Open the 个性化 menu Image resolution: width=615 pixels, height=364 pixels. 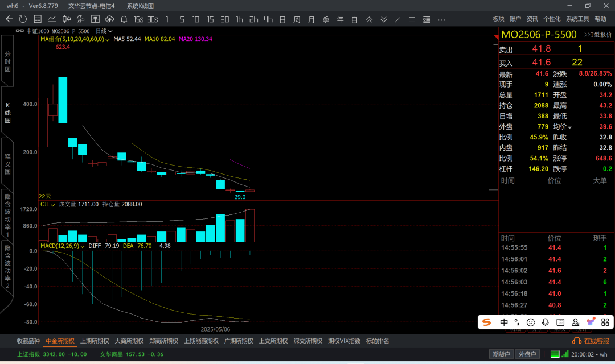pos(552,19)
